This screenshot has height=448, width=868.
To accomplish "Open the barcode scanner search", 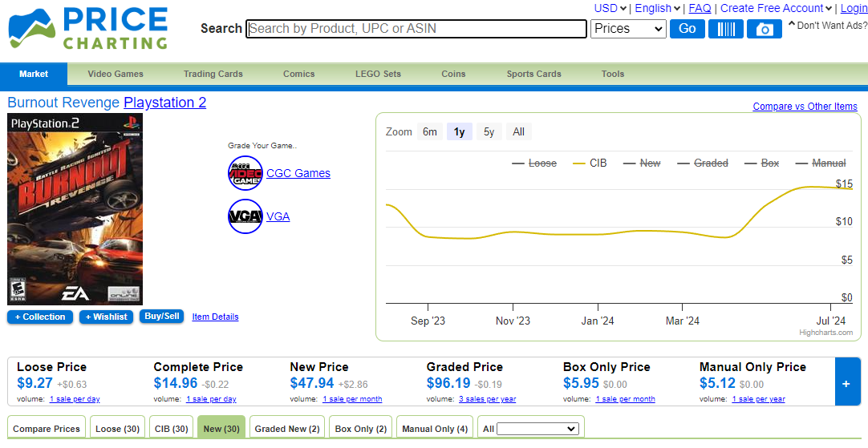I will 726,29.
